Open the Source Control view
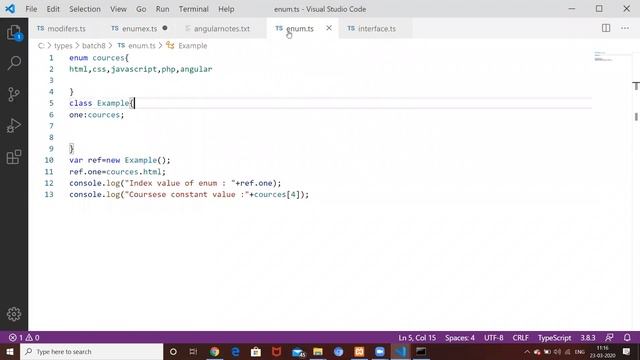Viewport: 640px width, 360px height. click(x=14, y=94)
